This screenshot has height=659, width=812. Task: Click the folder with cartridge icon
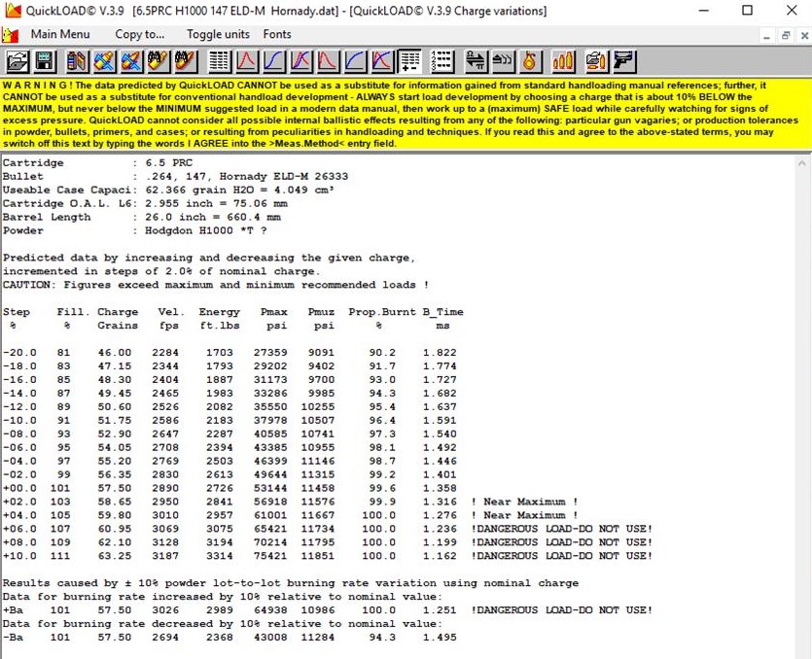click(x=596, y=61)
